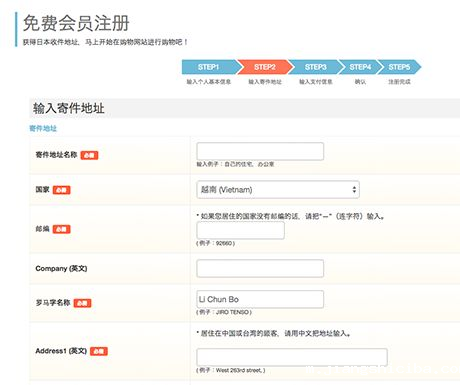
Task: Click the Address1 (英文) label text
Action: click(x=61, y=351)
